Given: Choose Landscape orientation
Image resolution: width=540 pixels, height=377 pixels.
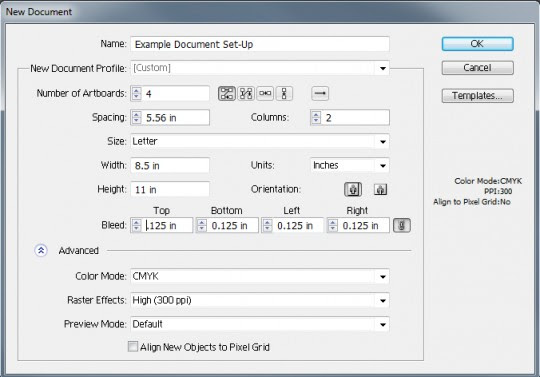Looking at the screenshot, I should (x=380, y=189).
